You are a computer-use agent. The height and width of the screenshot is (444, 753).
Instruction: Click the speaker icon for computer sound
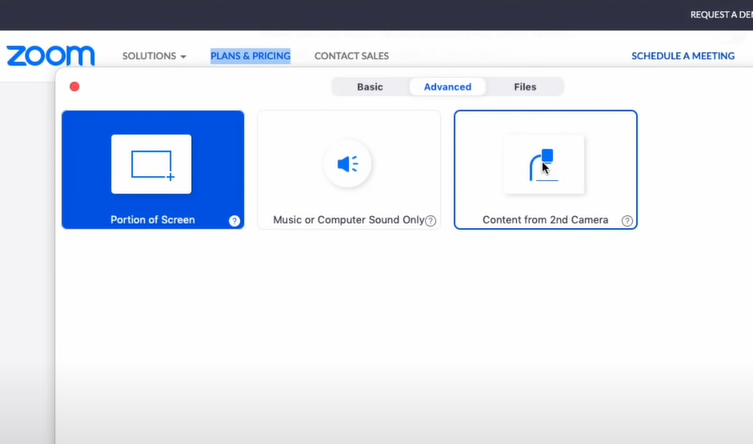pos(347,164)
